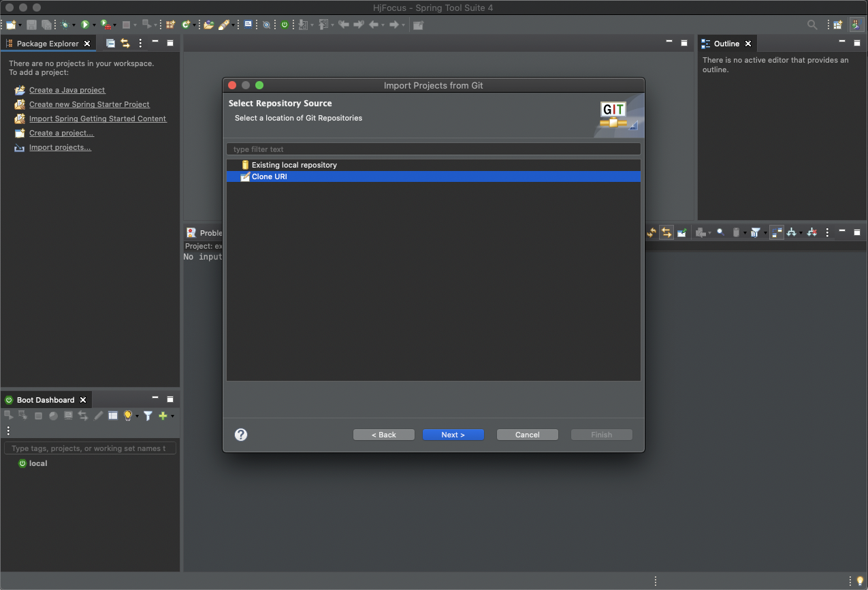Click Open Properties table icon in Boot Dashboard
The height and width of the screenshot is (590, 868).
pos(113,416)
